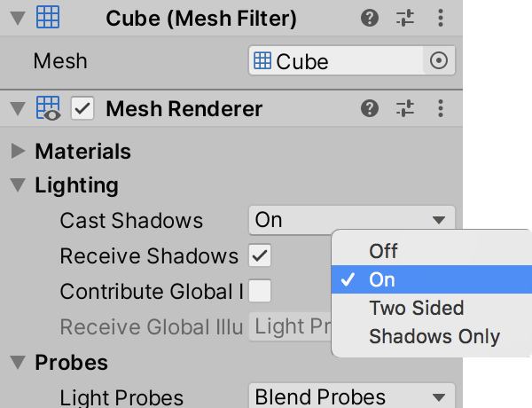Select Off in Cast Shadows menu

pos(383,251)
